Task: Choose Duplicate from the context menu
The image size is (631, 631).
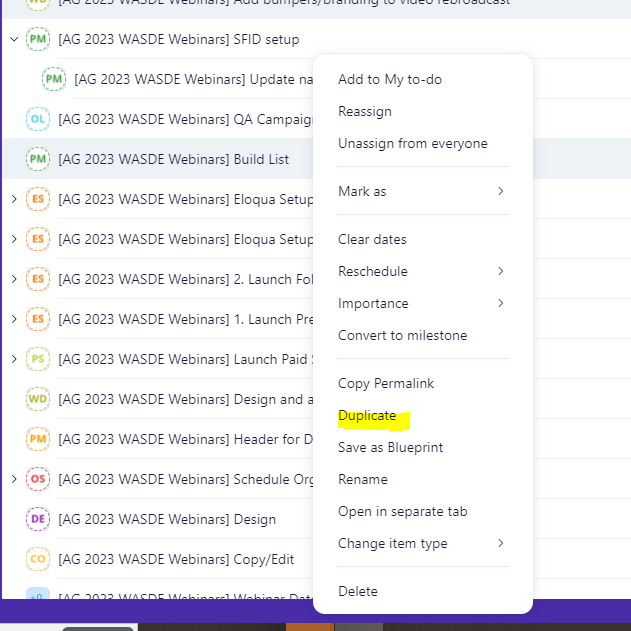Action: click(x=367, y=415)
